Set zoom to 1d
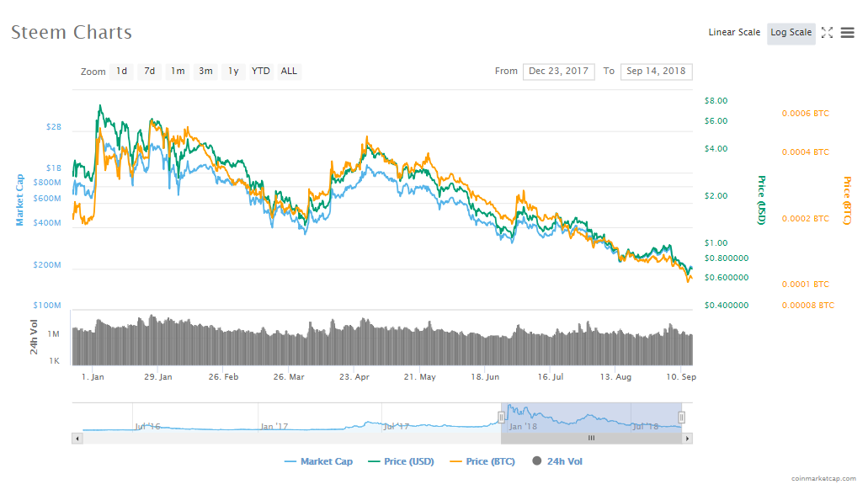This screenshot has height=495, width=868. 122,72
